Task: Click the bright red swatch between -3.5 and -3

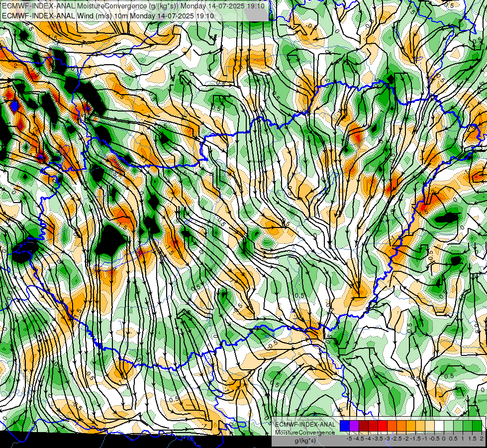Action: click(383, 426)
